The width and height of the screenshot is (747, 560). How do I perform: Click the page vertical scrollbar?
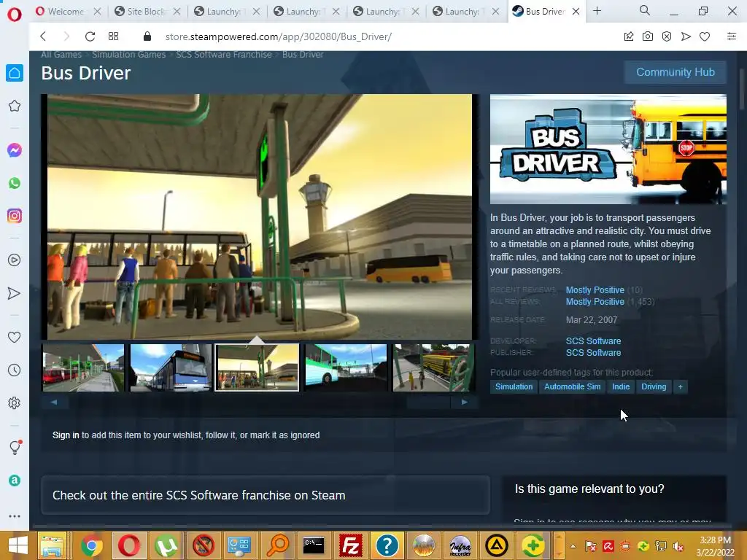coord(741,89)
